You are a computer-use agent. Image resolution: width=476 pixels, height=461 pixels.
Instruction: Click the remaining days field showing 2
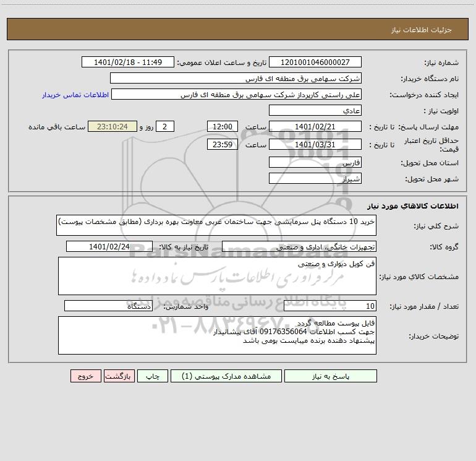click(165, 126)
